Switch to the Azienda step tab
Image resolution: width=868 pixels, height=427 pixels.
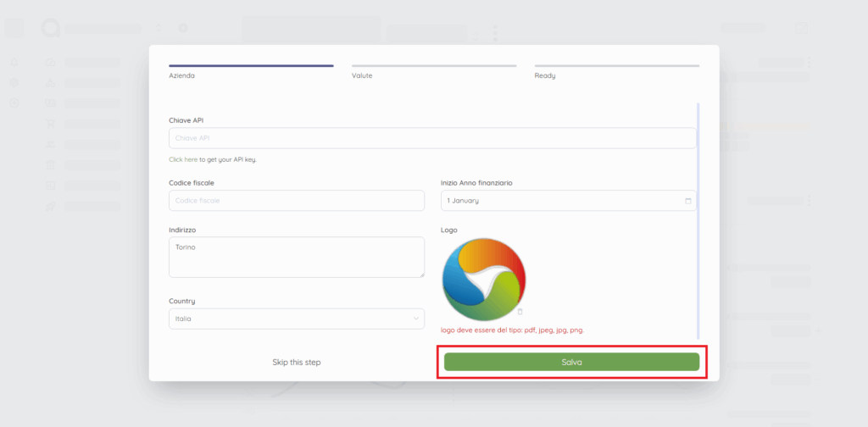click(x=251, y=69)
